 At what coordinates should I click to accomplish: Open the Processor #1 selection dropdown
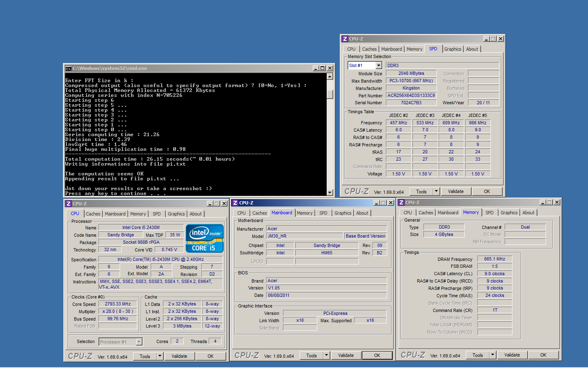[139, 342]
